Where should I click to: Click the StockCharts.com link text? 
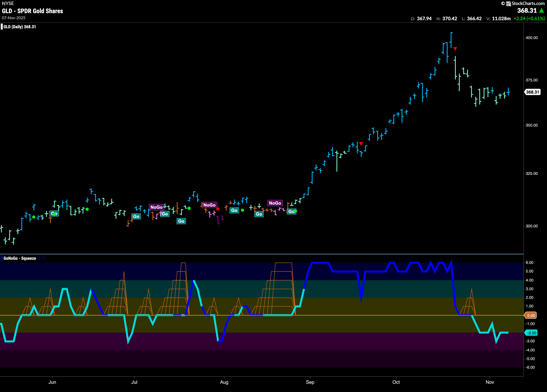528,3
